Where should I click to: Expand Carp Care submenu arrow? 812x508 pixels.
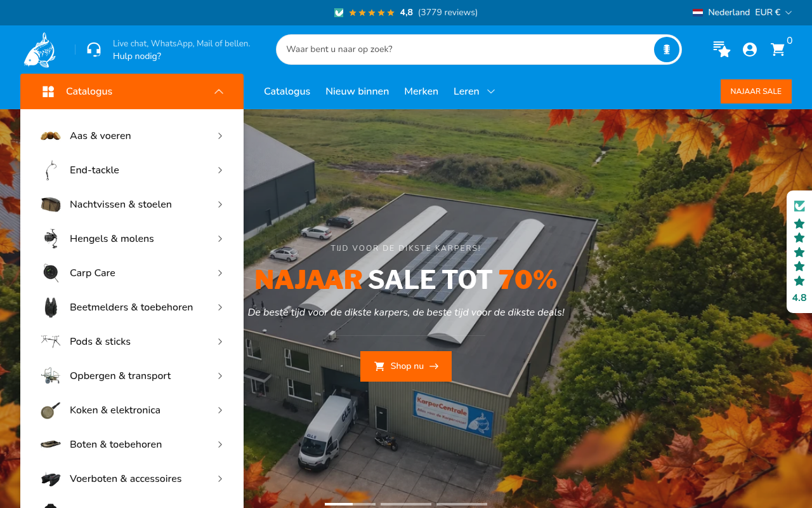220,273
